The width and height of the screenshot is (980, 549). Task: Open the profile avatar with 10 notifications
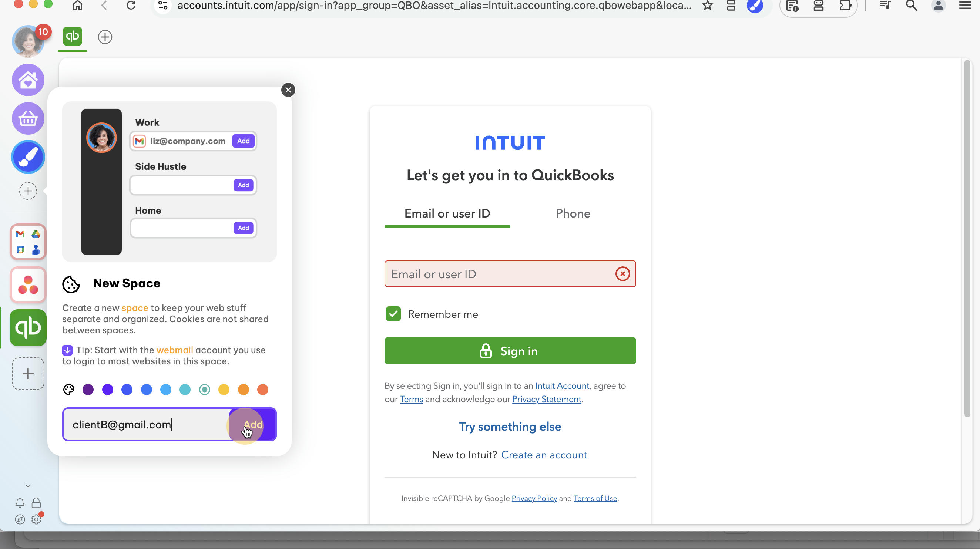point(28,41)
